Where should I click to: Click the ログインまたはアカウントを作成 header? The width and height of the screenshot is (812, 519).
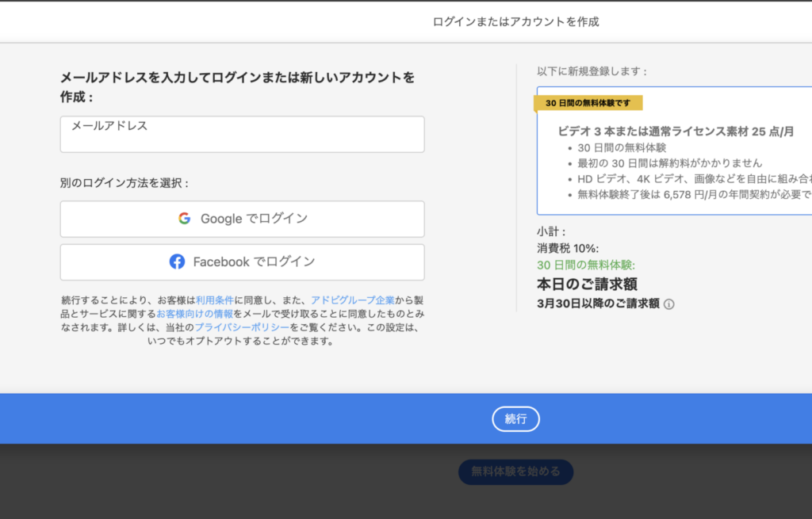515,21
